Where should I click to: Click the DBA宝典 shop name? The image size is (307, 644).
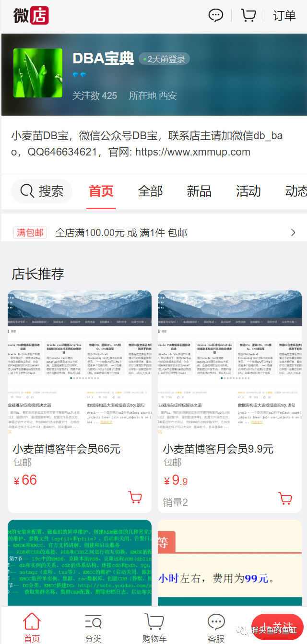tap(103, 59)
